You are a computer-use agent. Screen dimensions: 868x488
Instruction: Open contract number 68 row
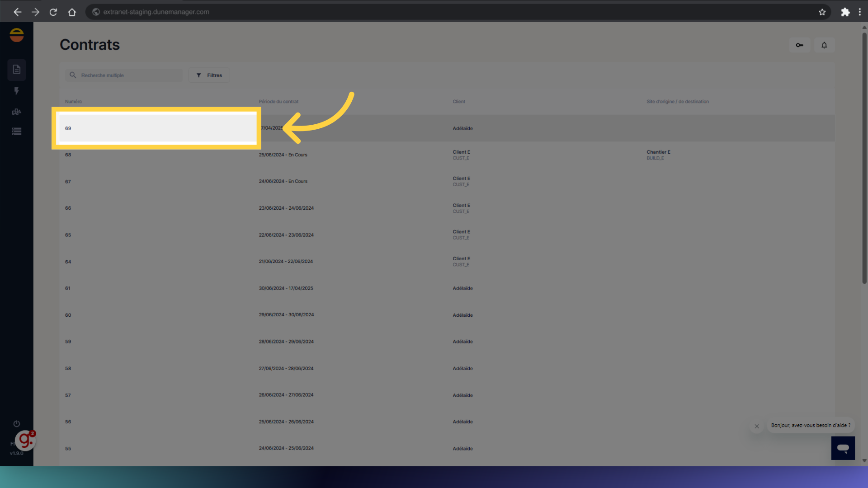tap(68, 155)
